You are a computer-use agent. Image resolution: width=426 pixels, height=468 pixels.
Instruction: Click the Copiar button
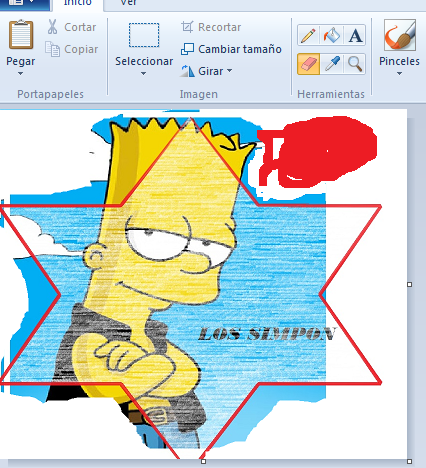pyautogui.click(x=71, y=49)
